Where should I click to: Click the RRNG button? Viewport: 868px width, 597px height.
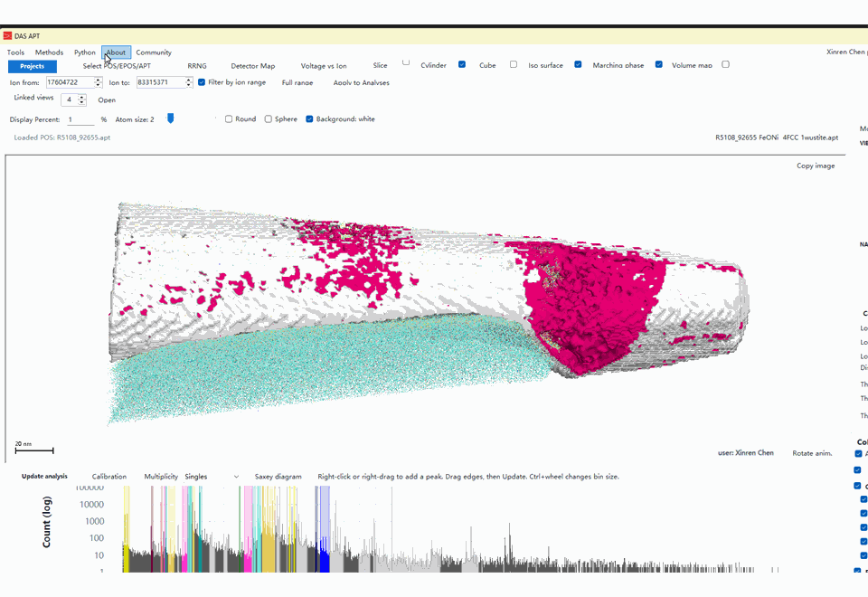(x=197, y=66)
